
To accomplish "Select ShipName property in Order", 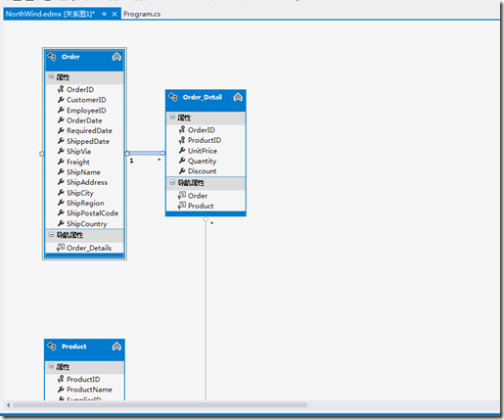I will 83,172.
